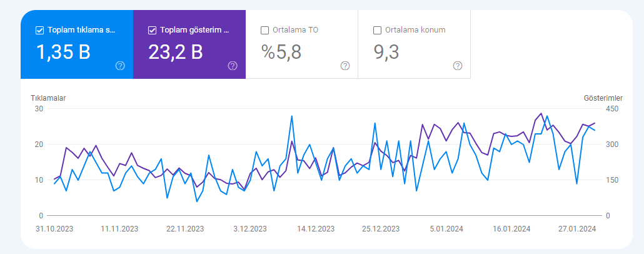This screenshot has width=644, height=254.
Task: Click the 20 clicks axis value
Action: 39,145
